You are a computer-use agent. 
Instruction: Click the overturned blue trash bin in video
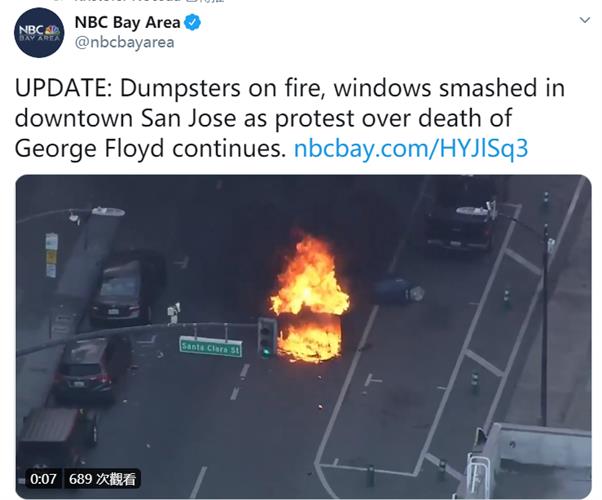click(398, 291)
